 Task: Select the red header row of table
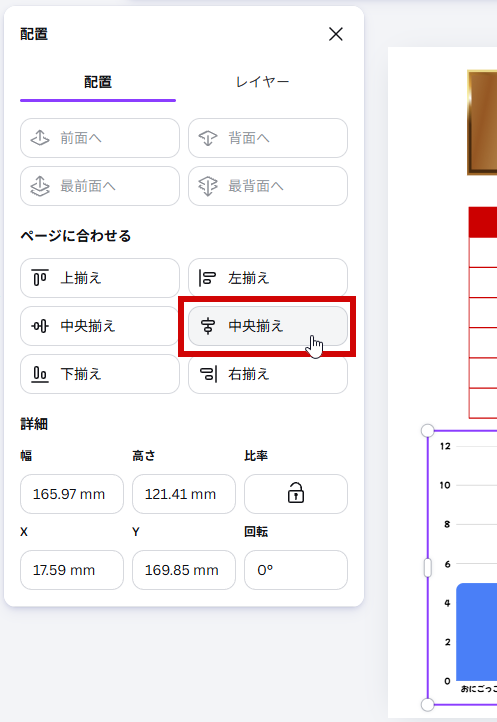[483, 222]
